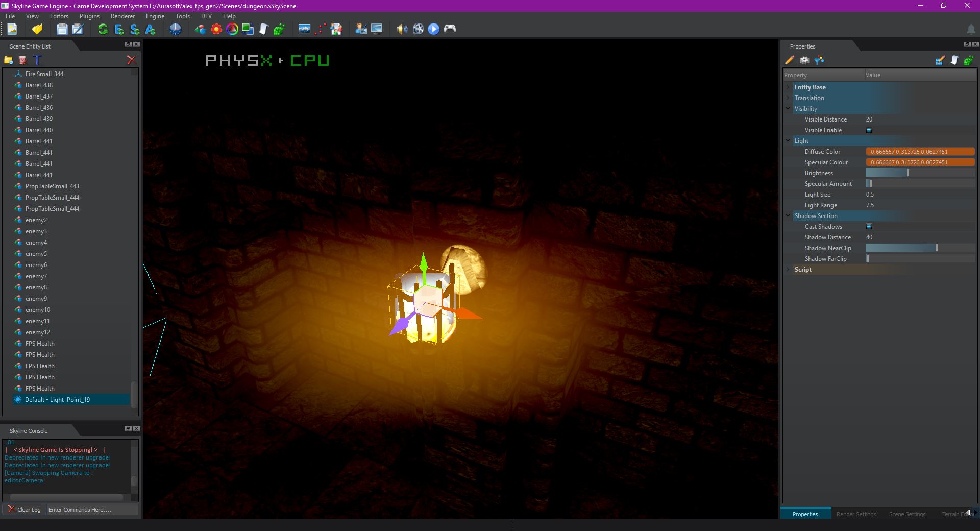Toggle the Visible Enable checkbox
Screen dimensions: 980x531
pos(869,130)
